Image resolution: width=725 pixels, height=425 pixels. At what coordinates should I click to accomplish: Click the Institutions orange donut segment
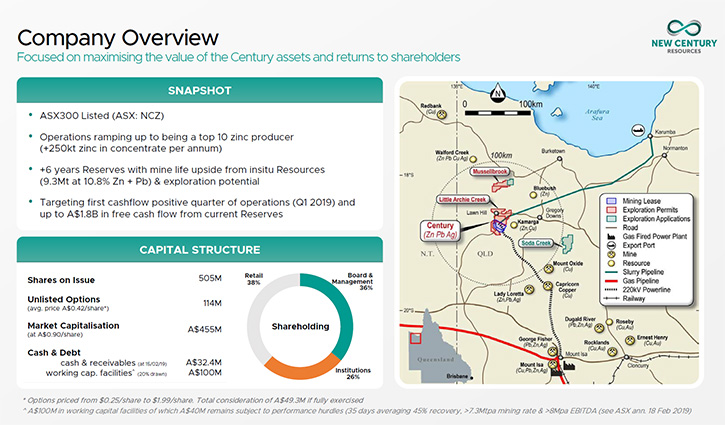(x=301, y=369)
